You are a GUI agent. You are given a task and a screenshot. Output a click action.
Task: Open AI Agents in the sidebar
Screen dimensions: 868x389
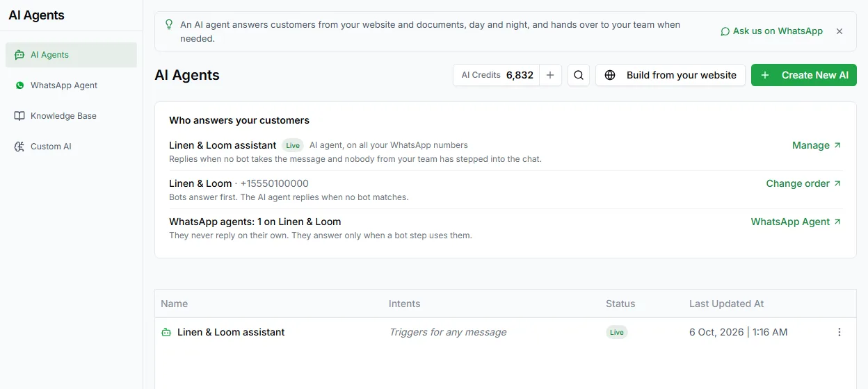(x=71, y=55)
